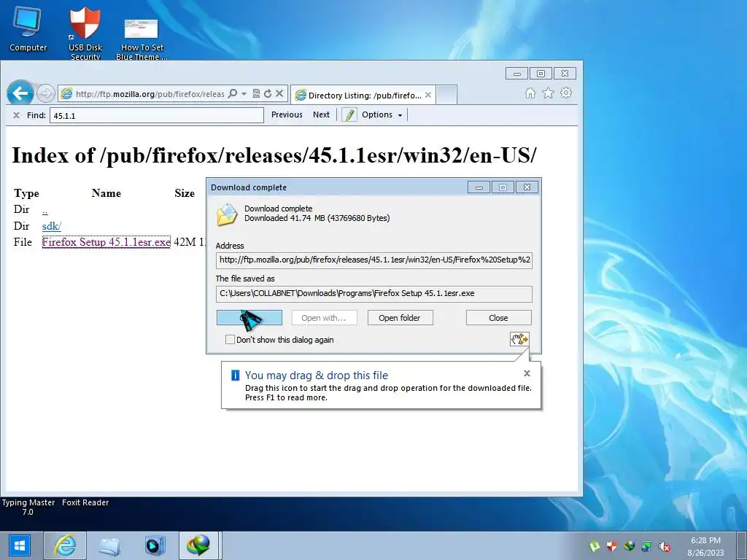Click the Open button in download dialog
Screen dimensions: 747x560
249,318
